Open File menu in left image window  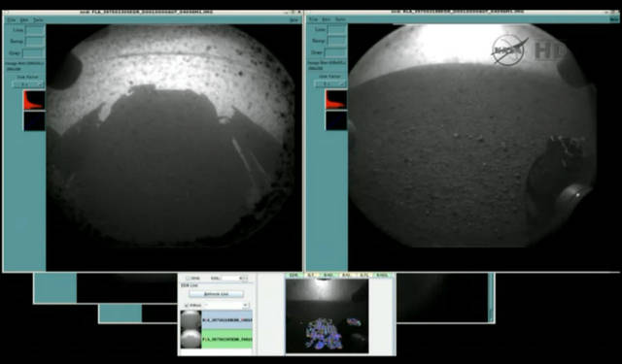tap(12, 19)
